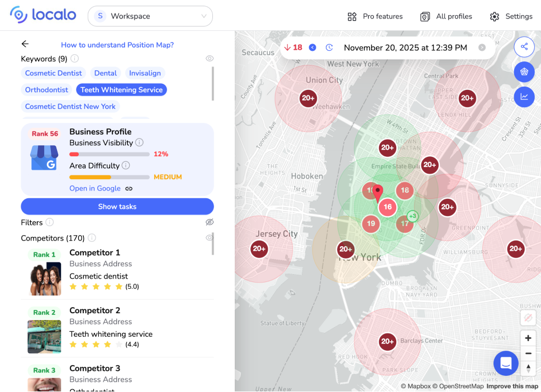Reset map compass orientation
This screenshot has width=541, height=392.
528,367
